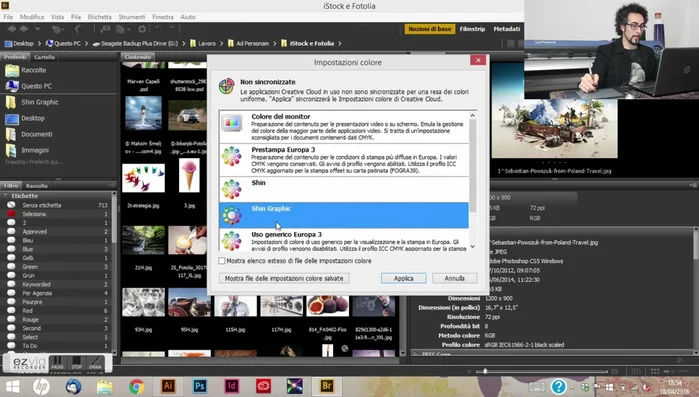Viewport: 699px width, 397px height.
Task: Go back using the toolbar back arrow
Action: [12, 29]
